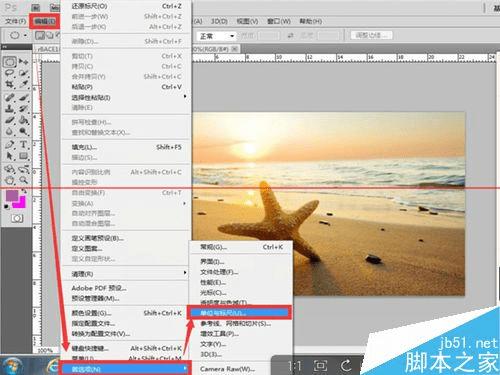
Task: Launch Mini Bridge from the application bar
Action: tap(54, 7)
